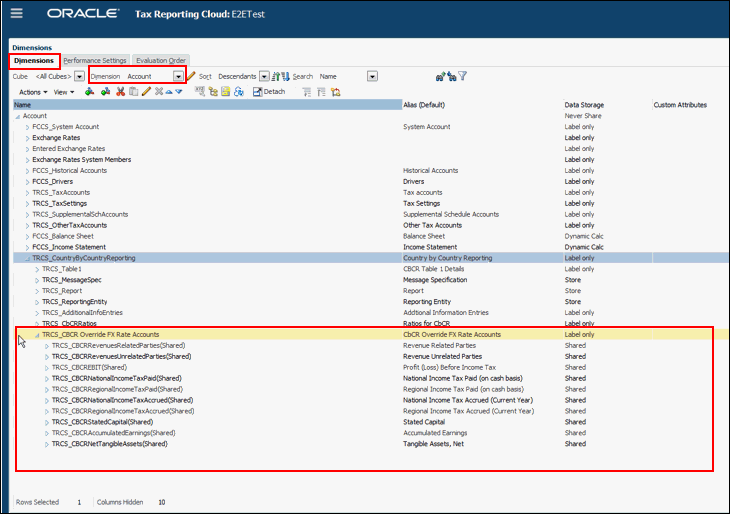Click the paste clipboard toolbar icon
The height and width of the screenshot is (514, 730).
134,92
